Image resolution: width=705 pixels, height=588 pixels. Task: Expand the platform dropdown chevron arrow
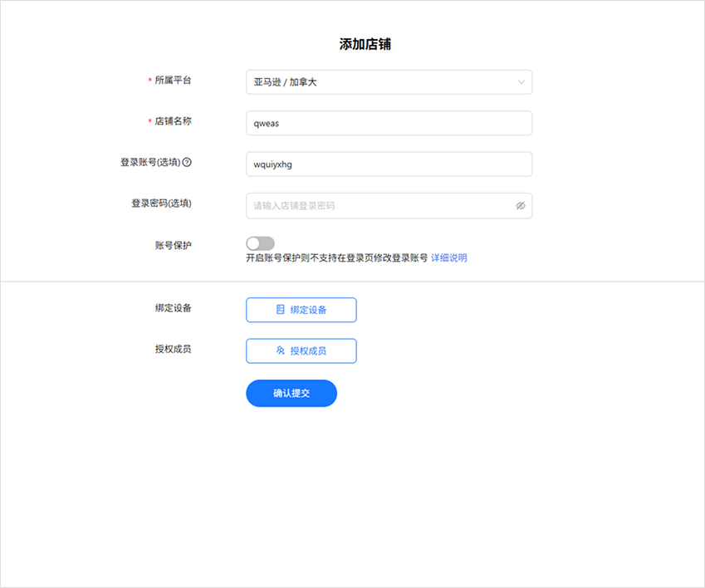[521, 82]
